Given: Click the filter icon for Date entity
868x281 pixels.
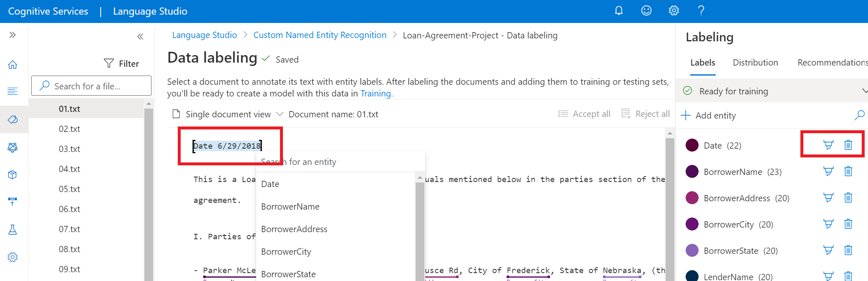Looking at the screenshot, I should click(828, 145).
